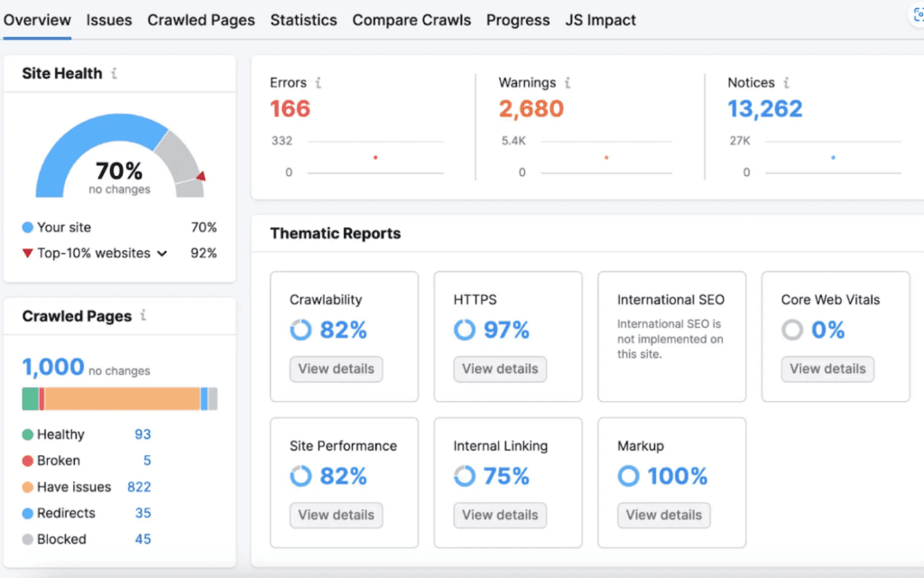Click the Have issues legend dot
Viewport: 924px width, 578px height.
click(x=27, y=487)
